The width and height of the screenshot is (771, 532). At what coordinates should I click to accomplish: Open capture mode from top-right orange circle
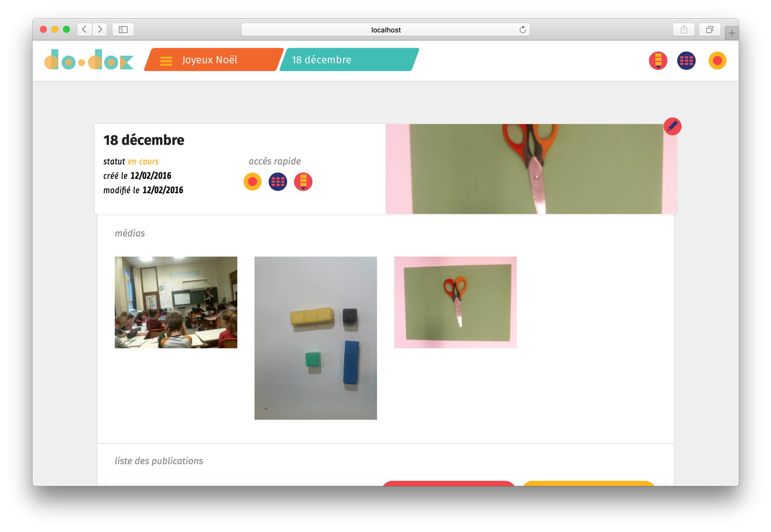[x=717, y=61]
